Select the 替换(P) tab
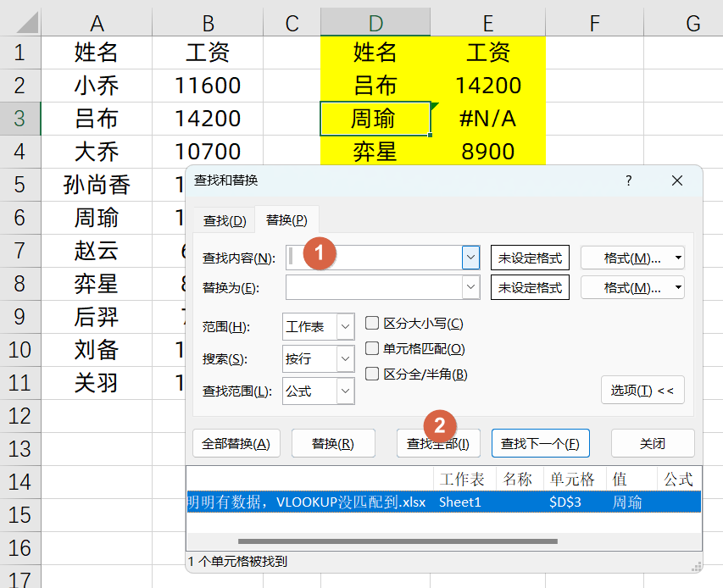Viewport: 723px width, 588px height. click(x=286, y=219)
